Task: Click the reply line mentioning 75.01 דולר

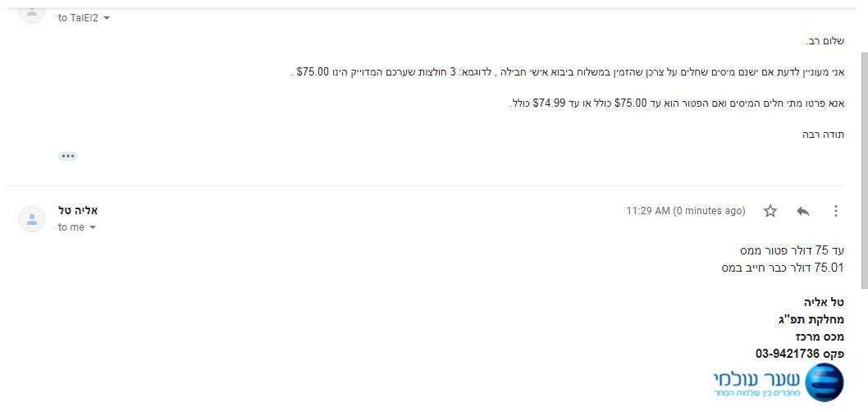Action: (x=783, y=268)
